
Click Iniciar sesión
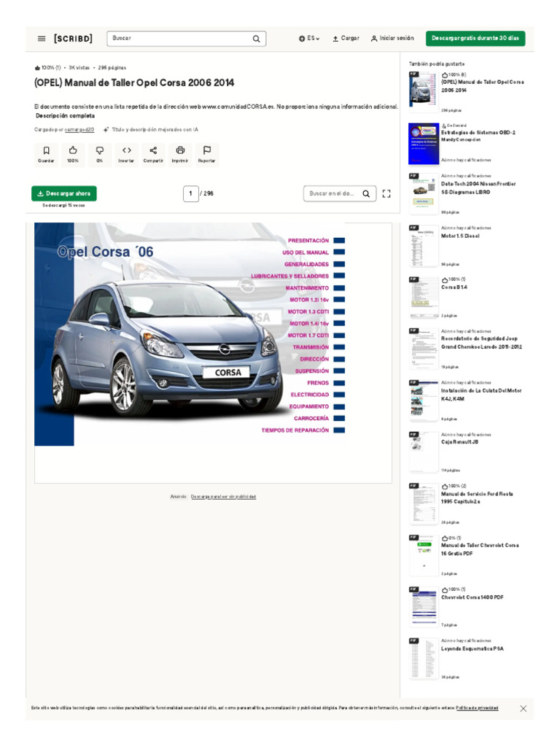pyautogui.click(x=392, y=38)
